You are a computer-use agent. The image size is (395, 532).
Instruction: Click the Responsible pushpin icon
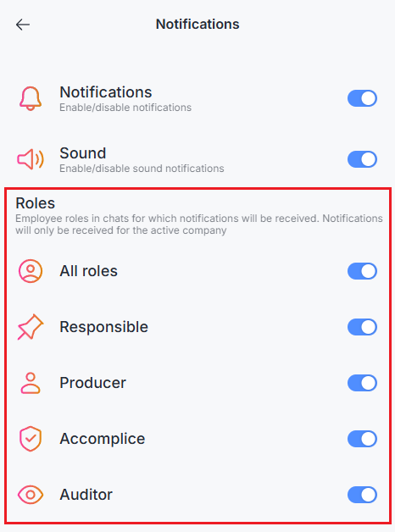click(31, 327)
